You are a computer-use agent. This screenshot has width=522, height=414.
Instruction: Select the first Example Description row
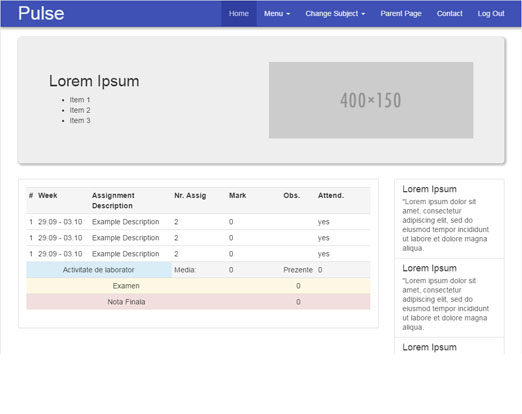click(198, 222)
